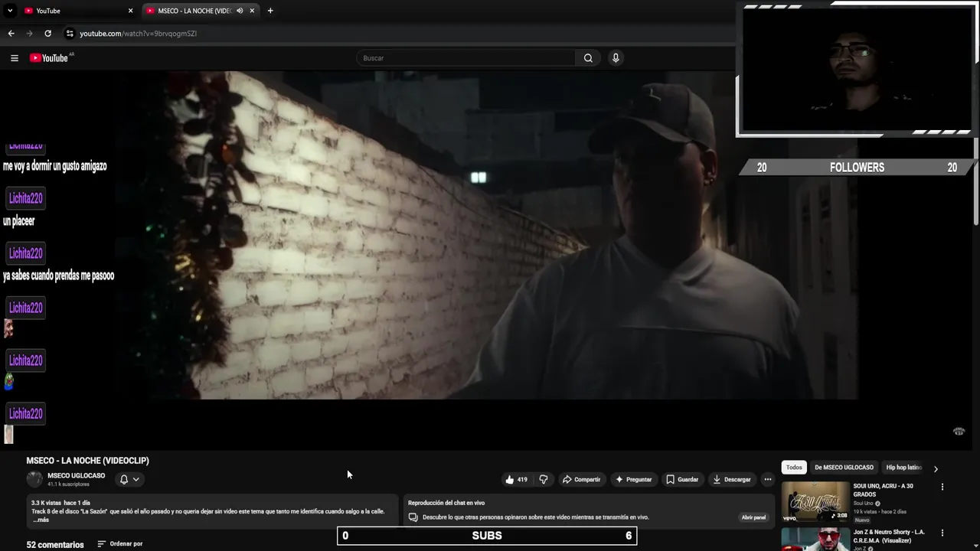Click the Soui Uno channel name

coord(864,504)
